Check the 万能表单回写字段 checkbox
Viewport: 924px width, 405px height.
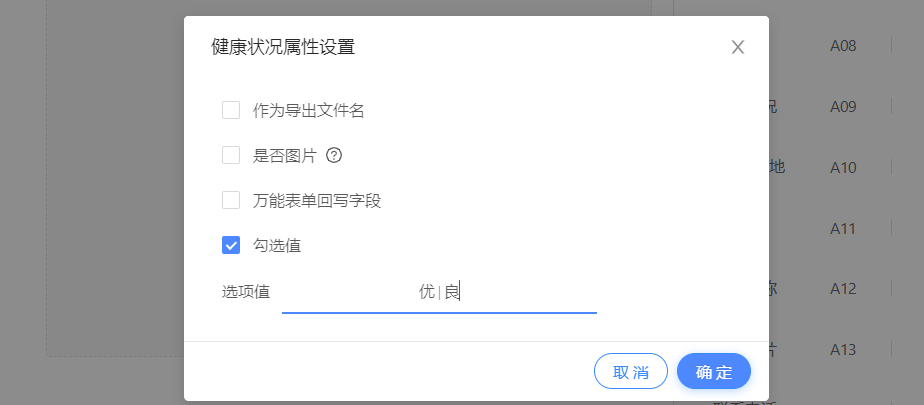coord(231,200)
